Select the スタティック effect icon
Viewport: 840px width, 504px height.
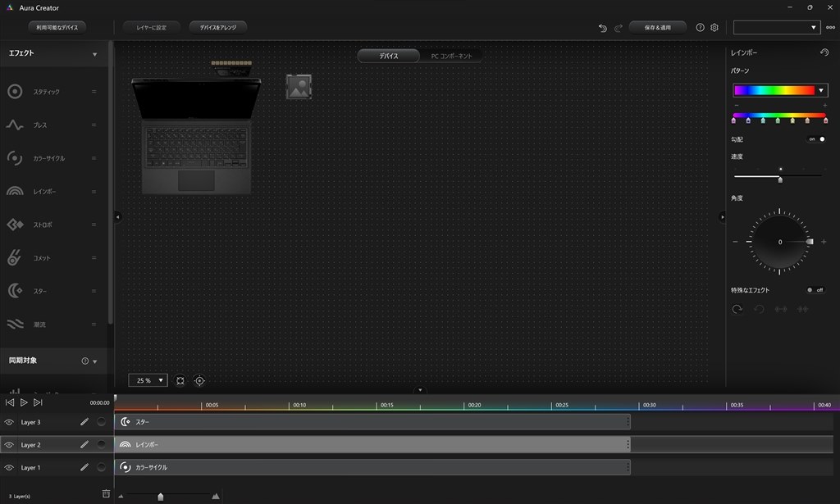click(15, 92)
